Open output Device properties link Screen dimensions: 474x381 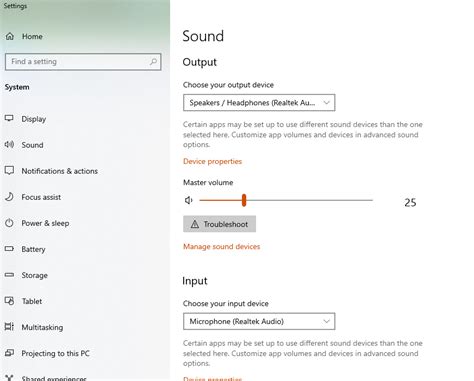(x=212, y=161)
